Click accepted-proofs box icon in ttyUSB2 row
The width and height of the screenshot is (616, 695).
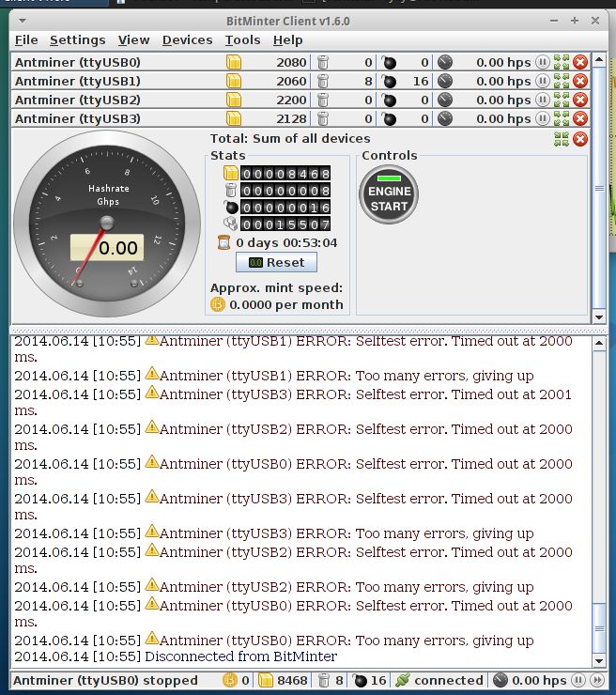pos(234,100)
